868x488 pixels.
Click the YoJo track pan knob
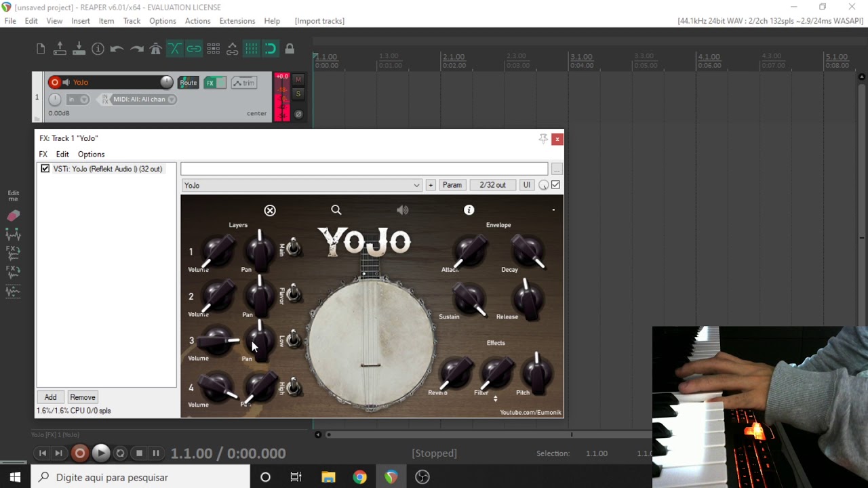55,99
